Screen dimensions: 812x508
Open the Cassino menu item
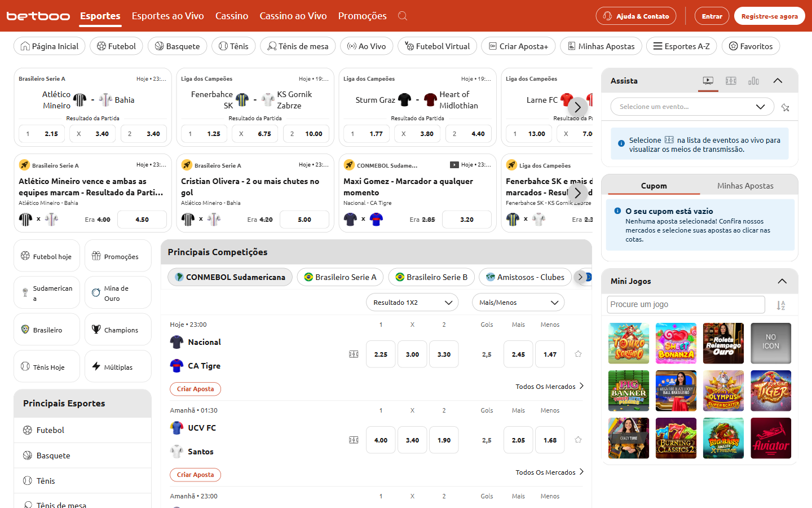[x=232, y=16]
